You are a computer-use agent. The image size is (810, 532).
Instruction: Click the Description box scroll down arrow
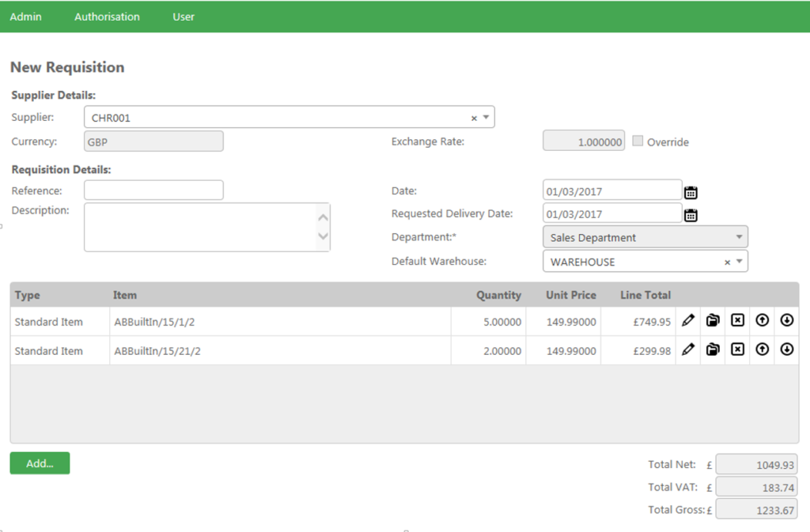[x=324, y=236]
